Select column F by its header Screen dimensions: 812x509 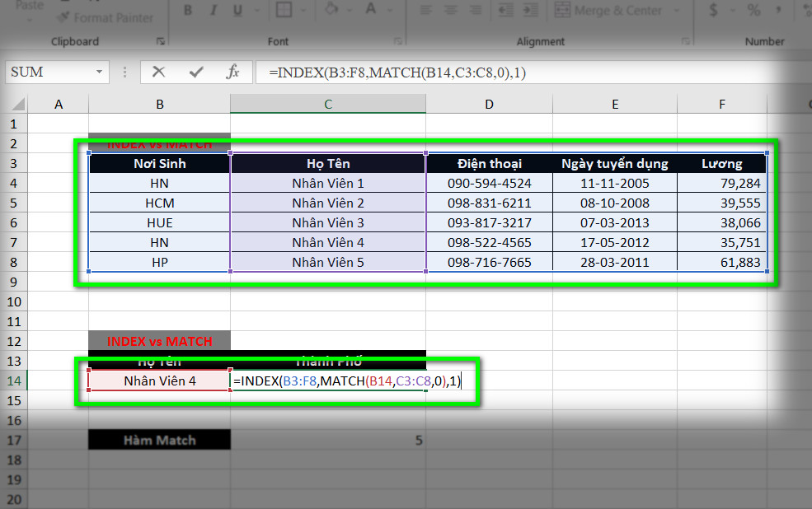pos(722,105)
